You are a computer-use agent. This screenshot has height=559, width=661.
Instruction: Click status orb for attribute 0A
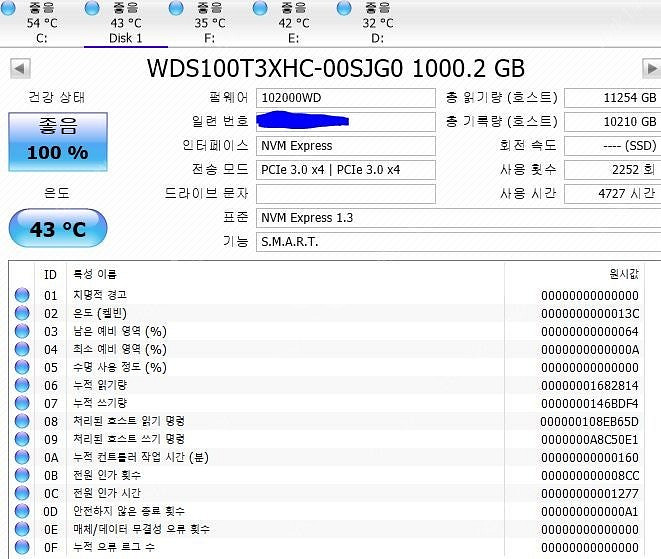[22, 457]
